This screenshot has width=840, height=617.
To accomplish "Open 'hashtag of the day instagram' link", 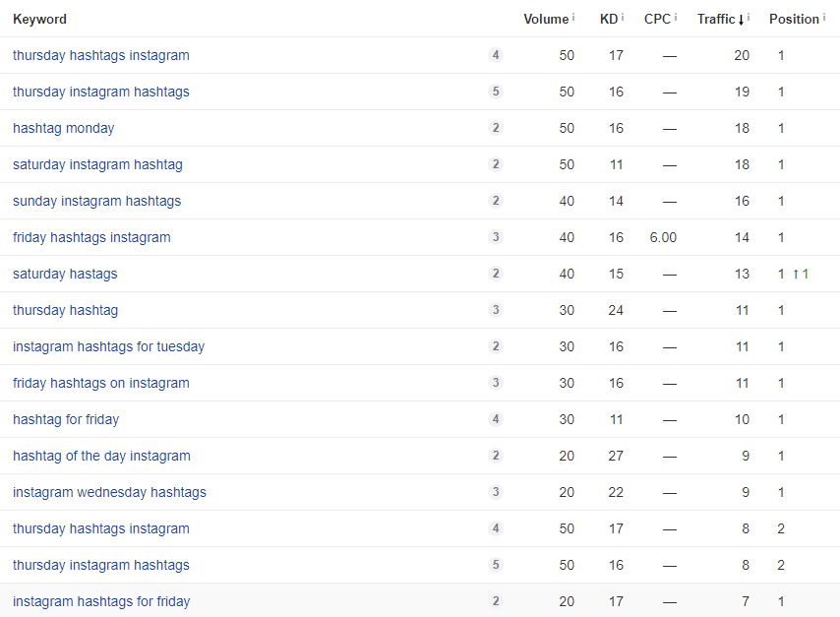I will [x=101, y=456].
